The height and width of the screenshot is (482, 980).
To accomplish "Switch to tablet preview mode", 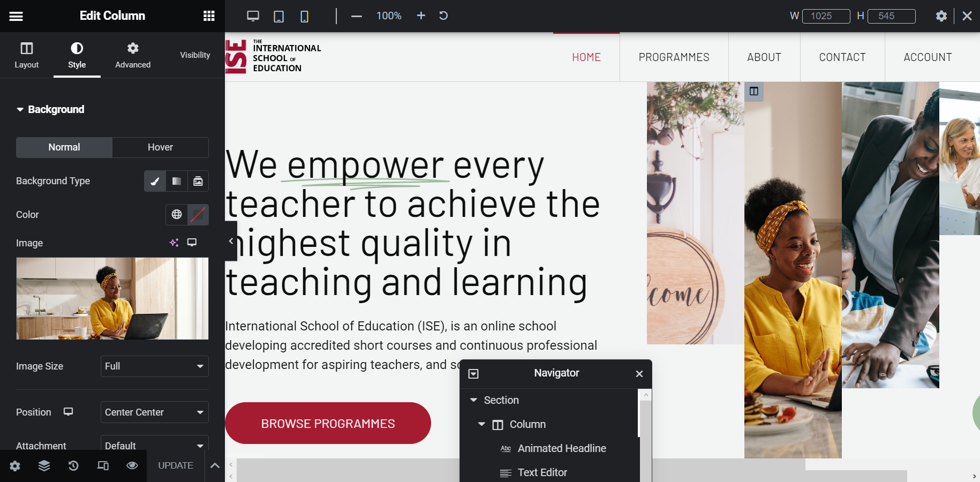I will tap(278, 16).
